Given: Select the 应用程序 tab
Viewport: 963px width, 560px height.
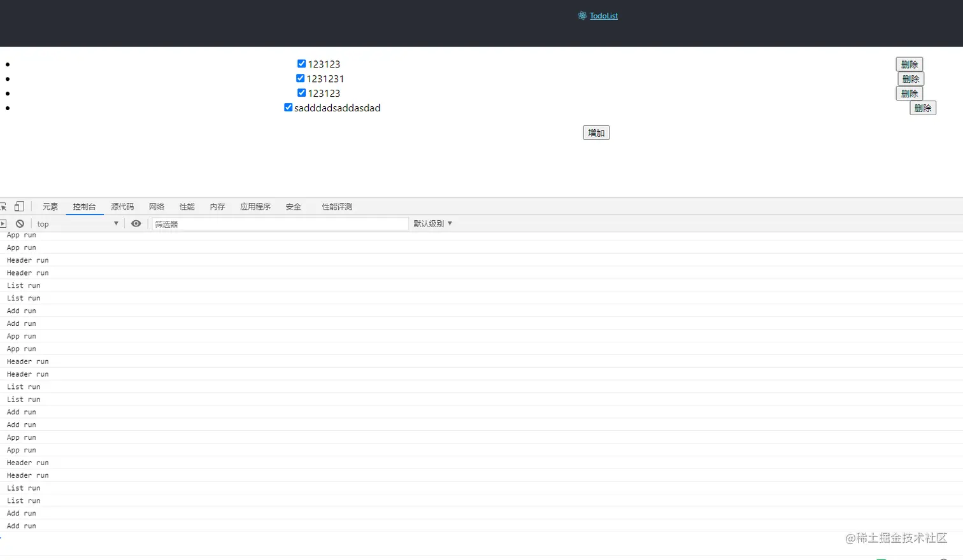Looking at the screenshot, I should tap(255, 207).
